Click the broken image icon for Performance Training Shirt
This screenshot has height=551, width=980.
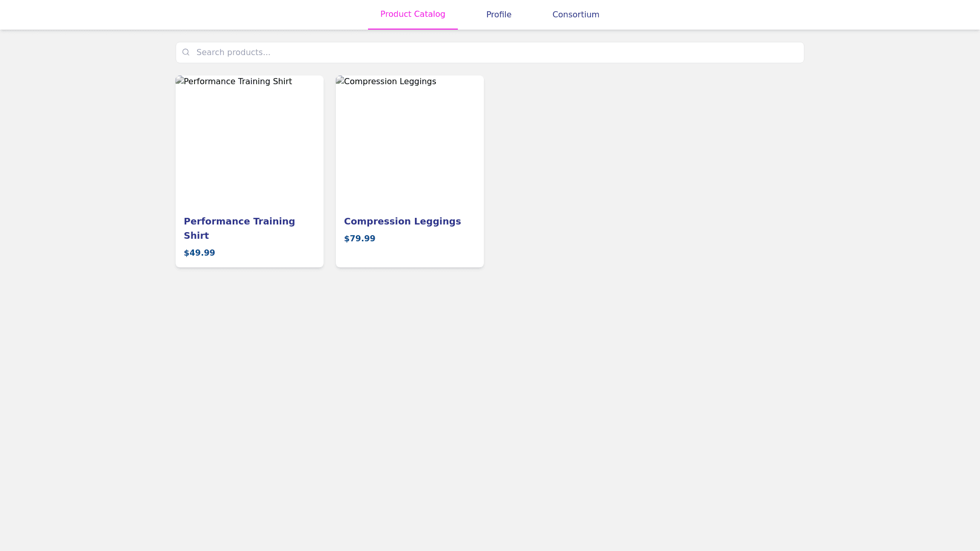click(x=179, y=81)
